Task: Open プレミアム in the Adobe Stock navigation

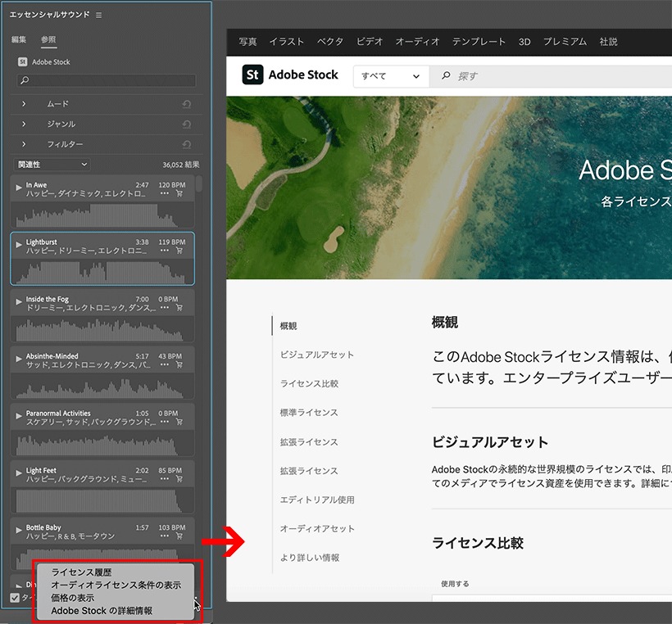Action: pos(565,42)
